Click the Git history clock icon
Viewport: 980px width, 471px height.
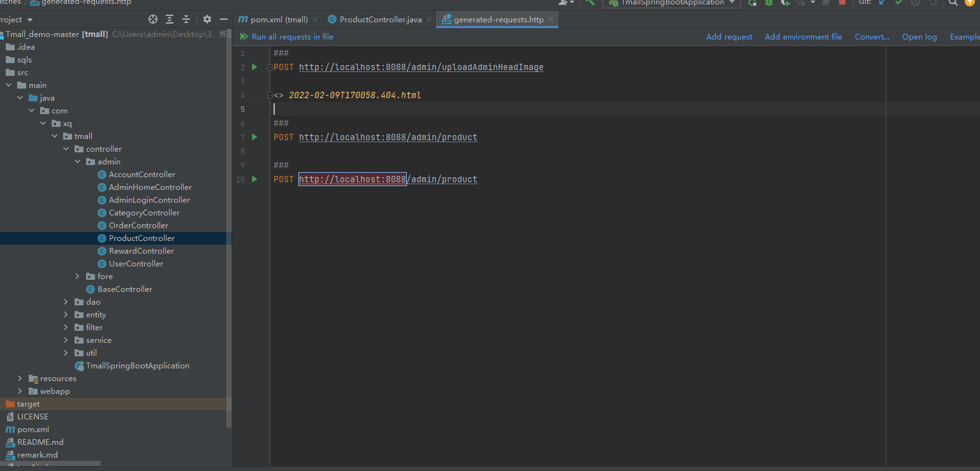(x=916, y=3)
